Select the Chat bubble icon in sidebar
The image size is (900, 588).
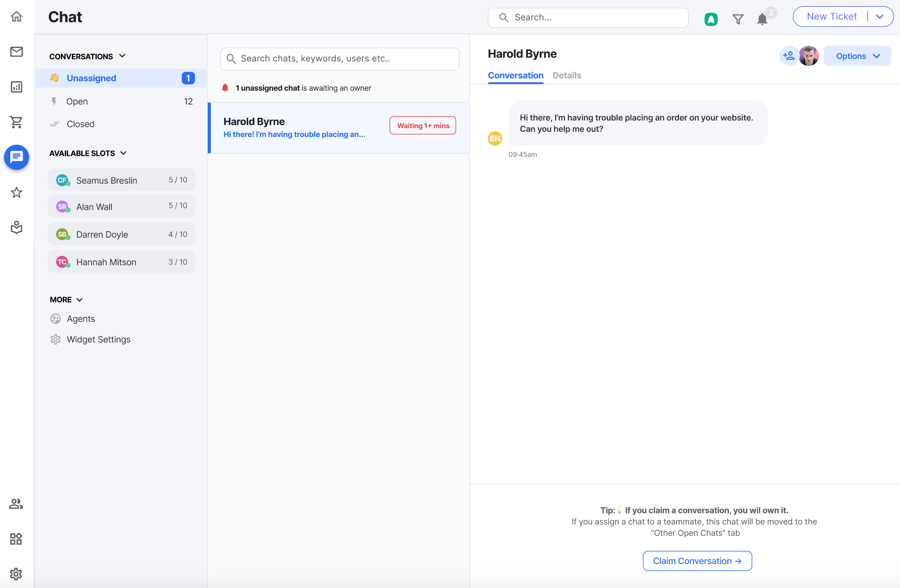tap(16, 157)
